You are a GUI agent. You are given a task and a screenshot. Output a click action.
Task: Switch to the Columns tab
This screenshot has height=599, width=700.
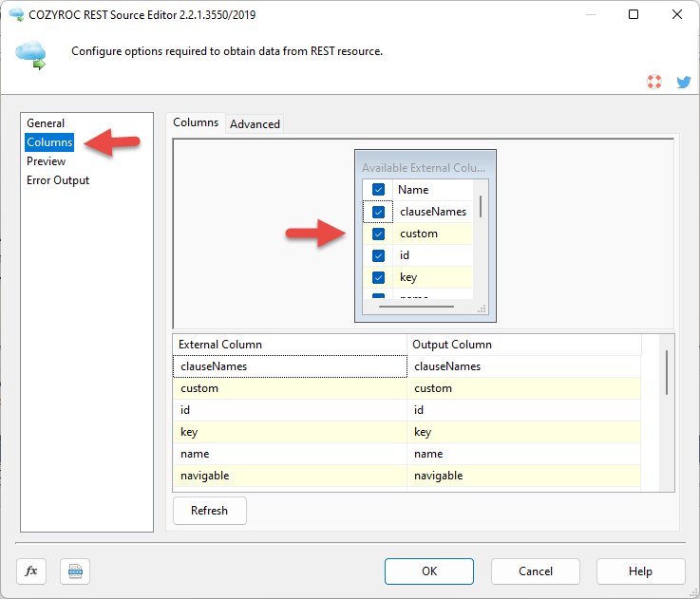pos(196,122)
